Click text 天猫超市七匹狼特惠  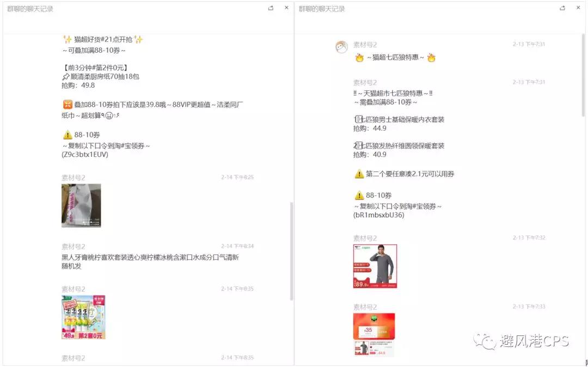point(394,93)
